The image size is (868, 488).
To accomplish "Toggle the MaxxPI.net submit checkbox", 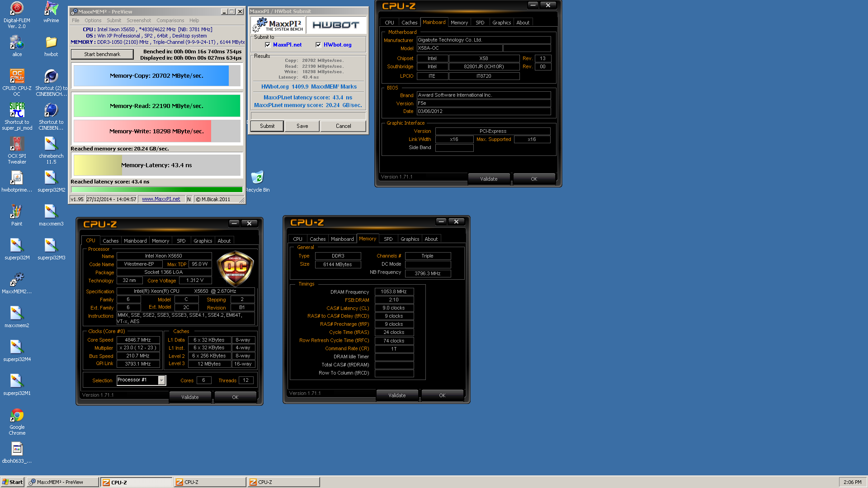I will 268,45.
